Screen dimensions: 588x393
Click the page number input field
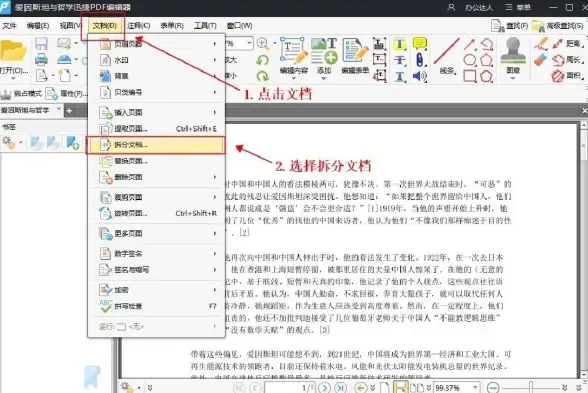(x=290, y=388)
